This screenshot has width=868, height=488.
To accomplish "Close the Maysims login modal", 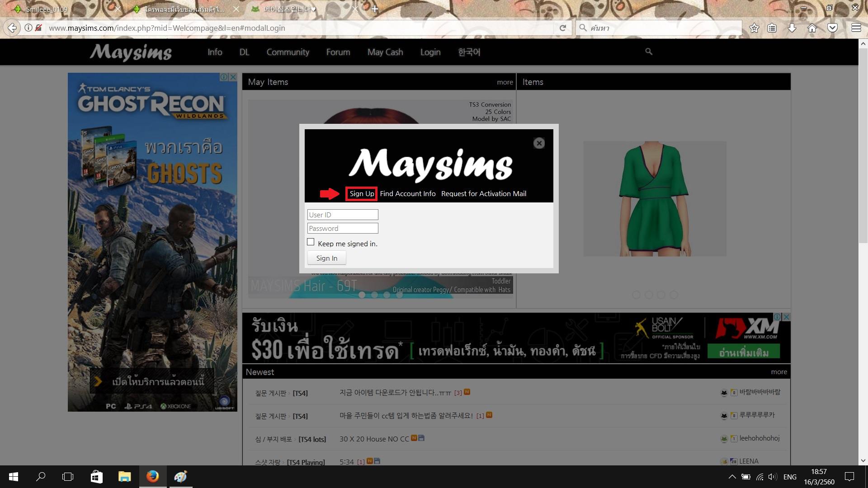I will pyautogui.click(x=539, y=143).
